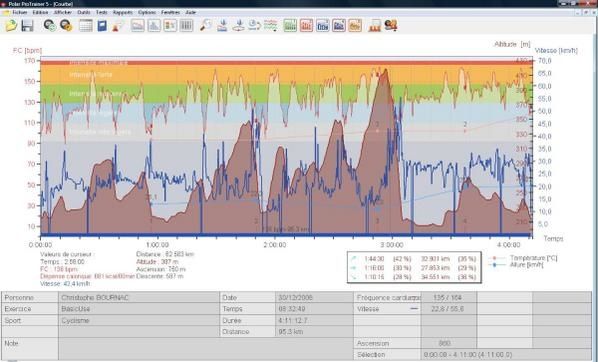Select the distribution histogram view icon
This screenshot has height=362, width=598.
coord(154,26)
